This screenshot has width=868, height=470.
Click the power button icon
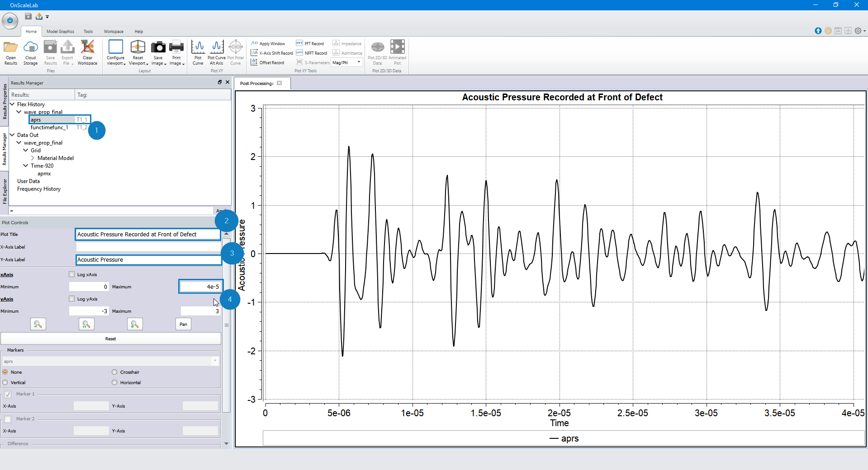pos(10,20)
